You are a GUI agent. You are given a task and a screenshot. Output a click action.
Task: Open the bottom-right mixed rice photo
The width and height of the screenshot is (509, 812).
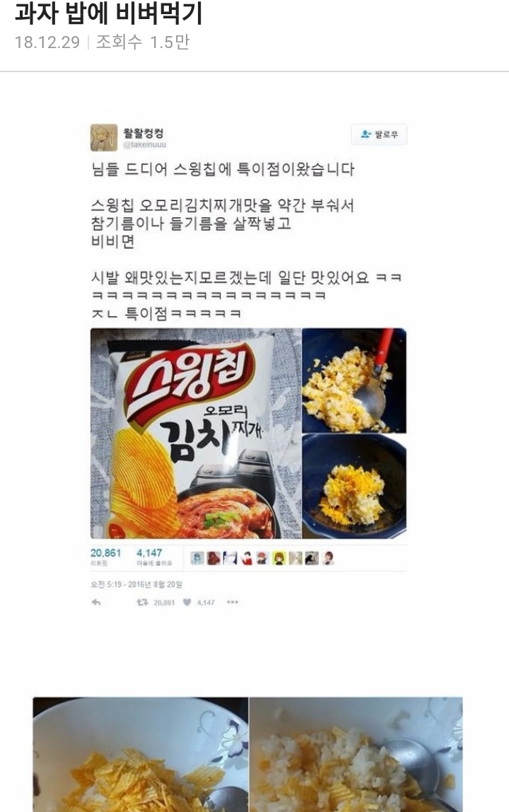[356, 755]
